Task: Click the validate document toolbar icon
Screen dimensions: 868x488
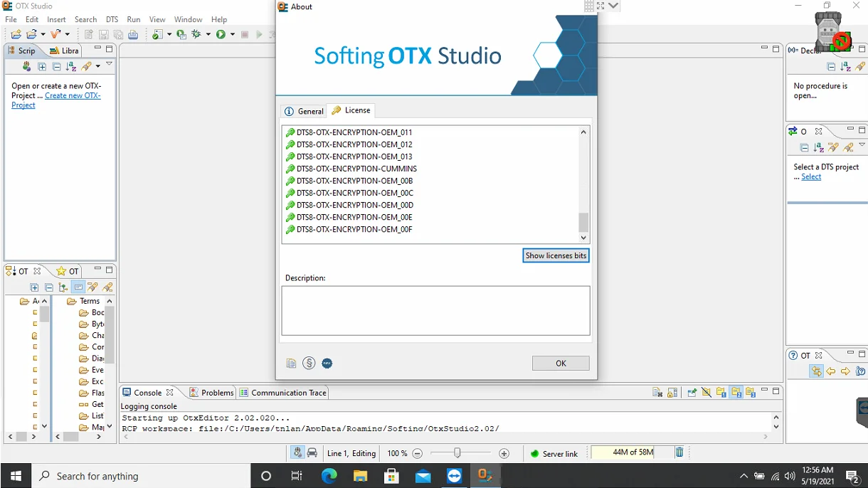Action: [x=157, y=34]
